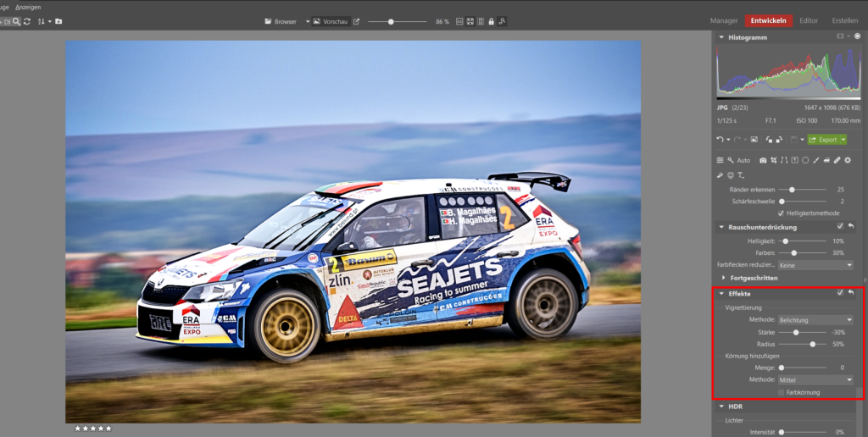Reset Effekte section with its arrow icon
Image resolution: width=868 pixels, height=437 pixels.
(851, 293)
